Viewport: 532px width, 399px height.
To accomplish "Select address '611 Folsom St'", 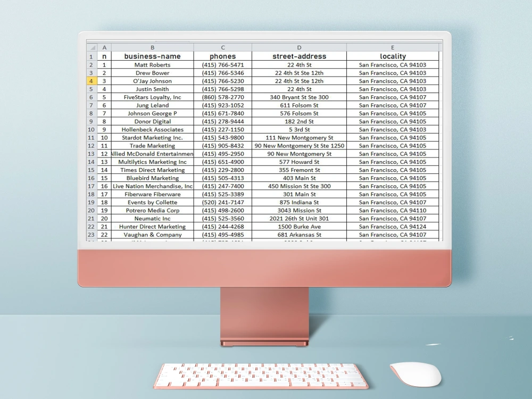I will pyautogui.click(x=299, y=105).
